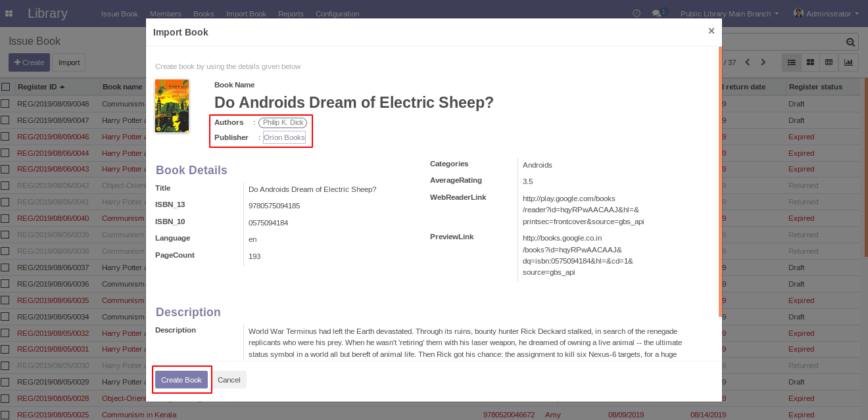Click the Categories value Androids
The image size is (868, 420).
(x=537, y=165)
